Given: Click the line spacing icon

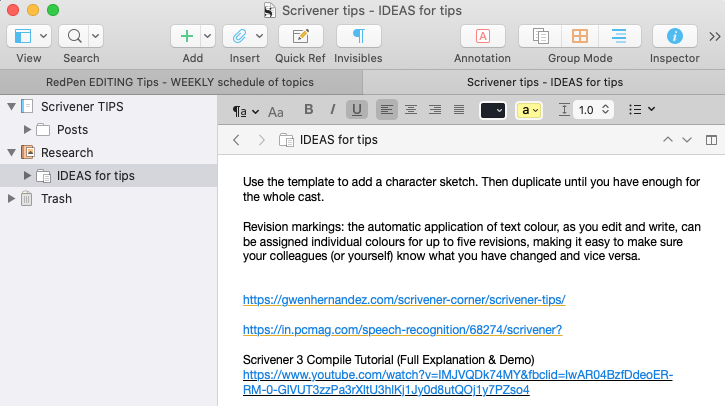Looking at the screenshot, I should point(564,110).
